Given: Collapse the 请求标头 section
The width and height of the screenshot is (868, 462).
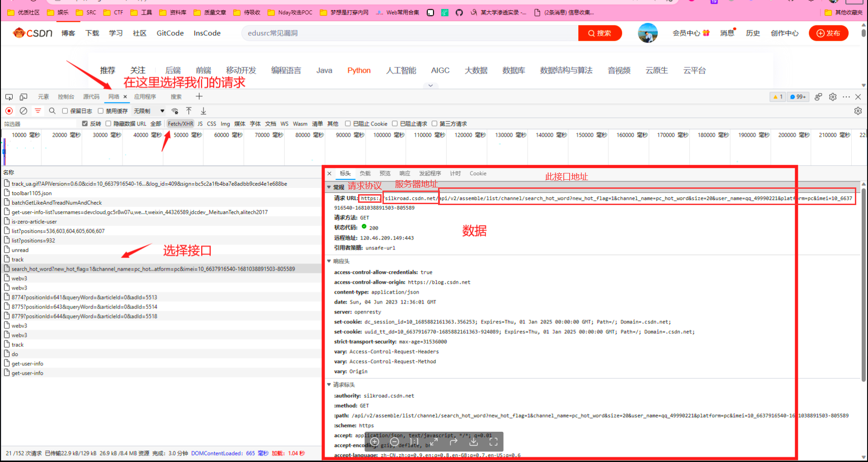Looking at the screenshot, I should click(x=329, y=385).
